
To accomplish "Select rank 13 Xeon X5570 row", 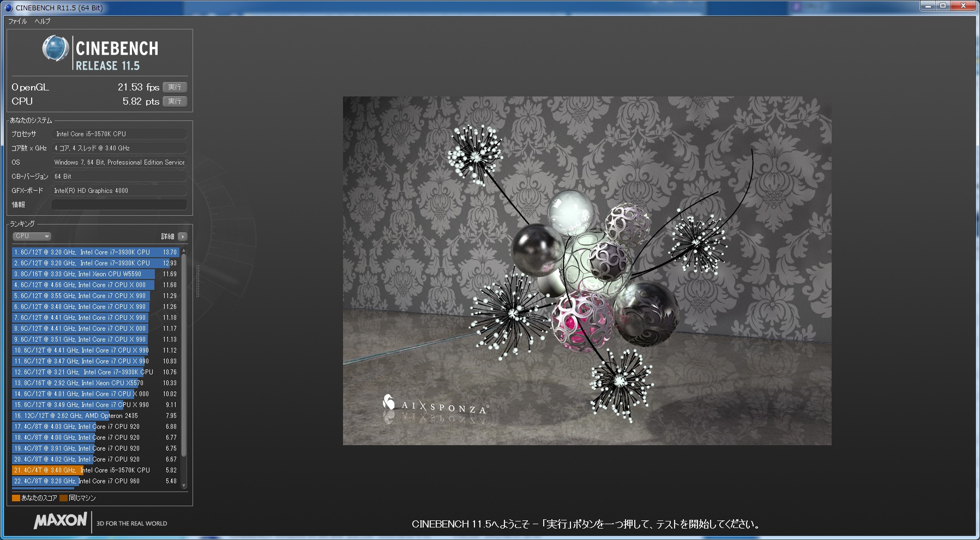I will point(96,383).
